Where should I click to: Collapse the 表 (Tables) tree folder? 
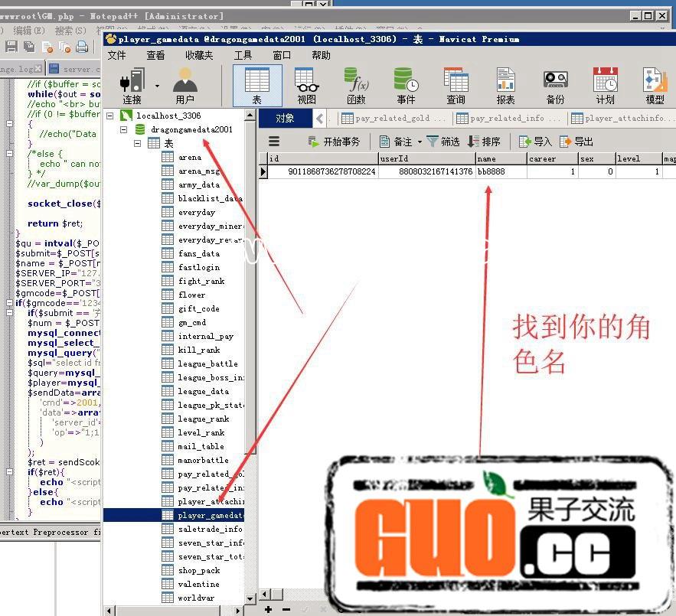[138, 143]
